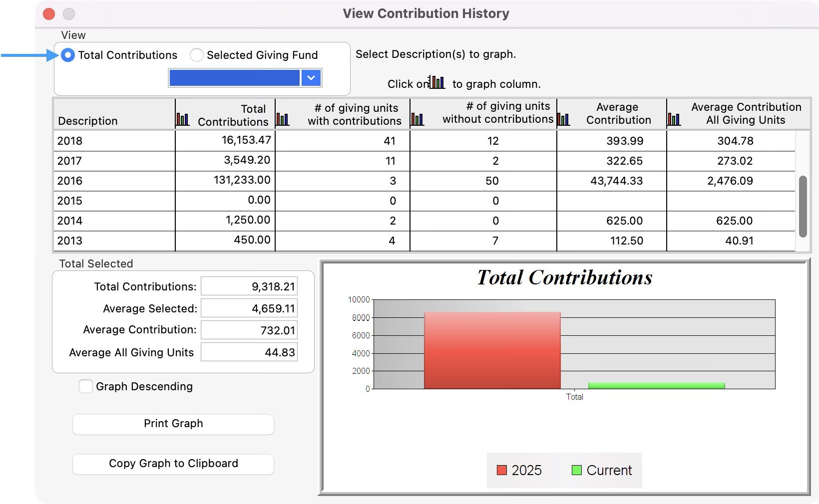Click the green Current legend swatch
Image resolution: width=819 pixels, height=504 pixels.
click(577, 470)
